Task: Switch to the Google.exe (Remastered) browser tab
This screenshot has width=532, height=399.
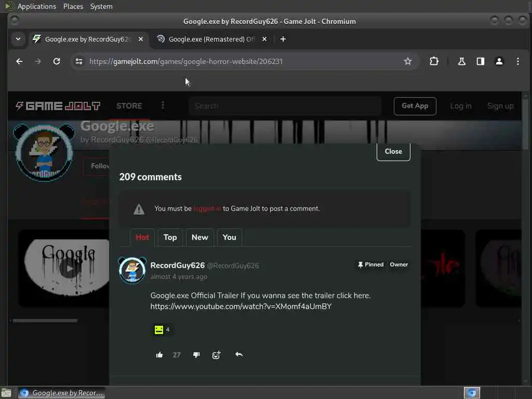Action: tap(212, 39)
